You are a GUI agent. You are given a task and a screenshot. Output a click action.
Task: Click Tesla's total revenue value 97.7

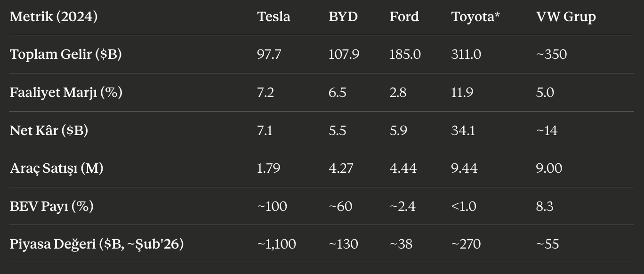[x=269, y=55]
